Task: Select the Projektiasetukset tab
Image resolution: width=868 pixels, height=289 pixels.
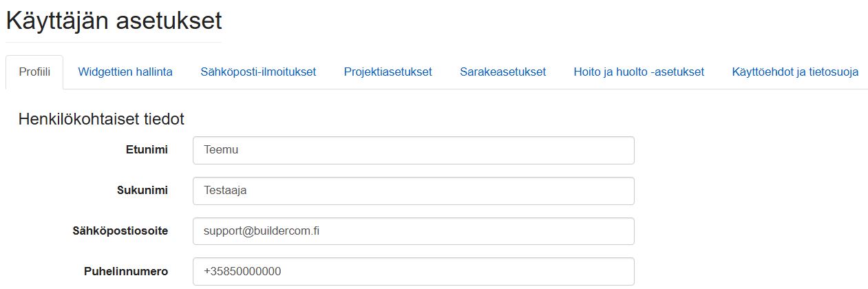Action: click(388, 72)
